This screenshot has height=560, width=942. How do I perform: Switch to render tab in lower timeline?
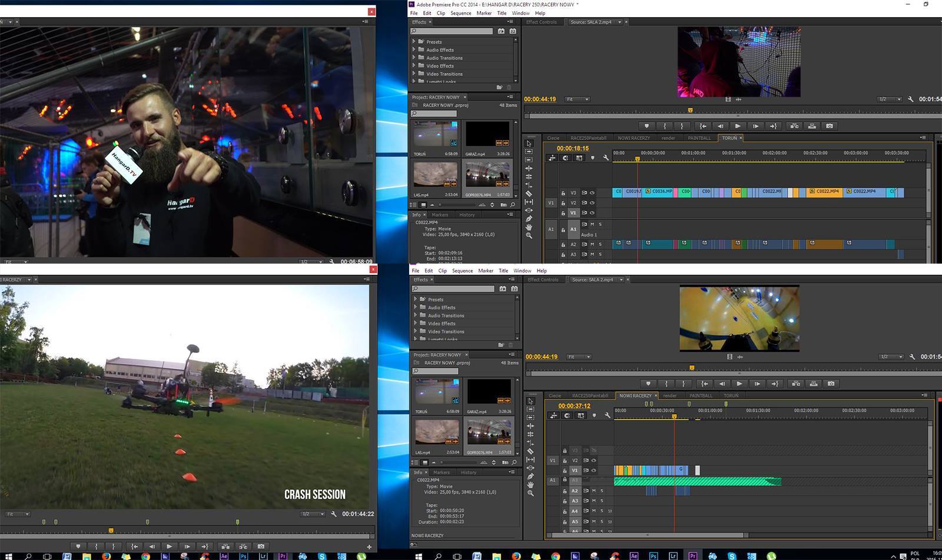tap(669, 396)
